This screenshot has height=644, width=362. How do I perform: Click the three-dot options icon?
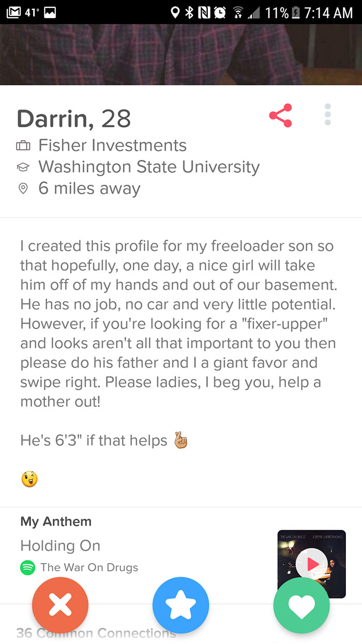click(328, 114)
